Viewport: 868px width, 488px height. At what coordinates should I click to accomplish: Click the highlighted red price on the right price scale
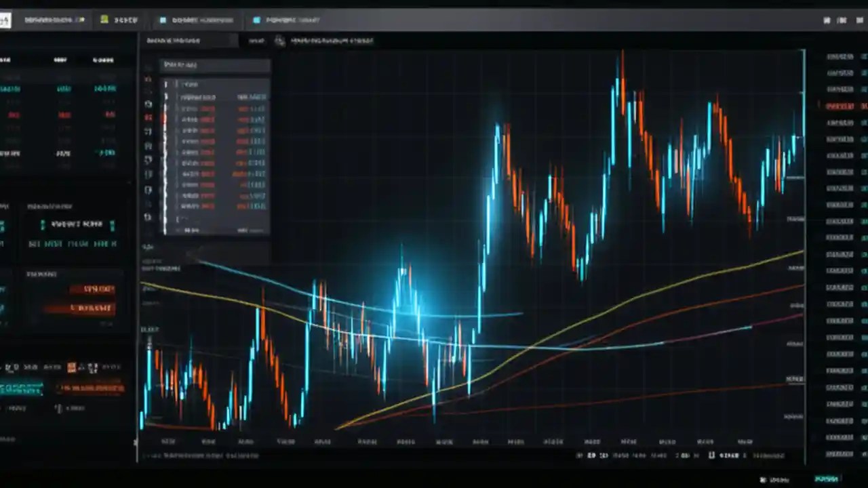point(841,106)
